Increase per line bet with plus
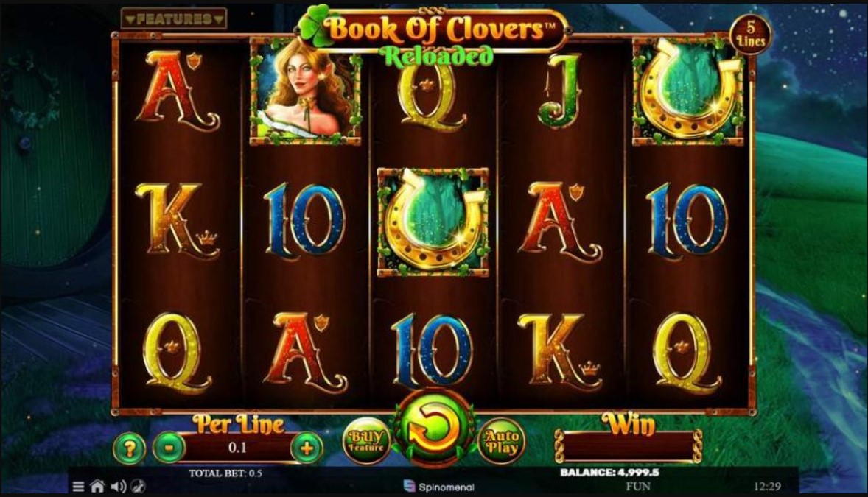The width and height of the screenshot is (868, 497). pos(306,448)
